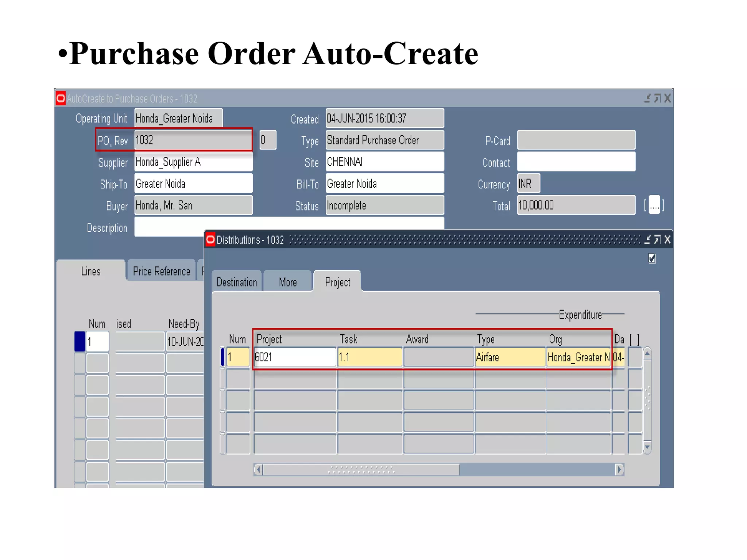
Task: Click the Oracle icon in AutoCreate window title
Action: point(61,98)
